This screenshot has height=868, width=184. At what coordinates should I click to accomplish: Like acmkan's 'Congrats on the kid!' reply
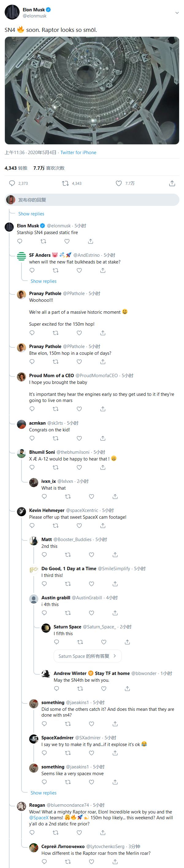(79, 438)
